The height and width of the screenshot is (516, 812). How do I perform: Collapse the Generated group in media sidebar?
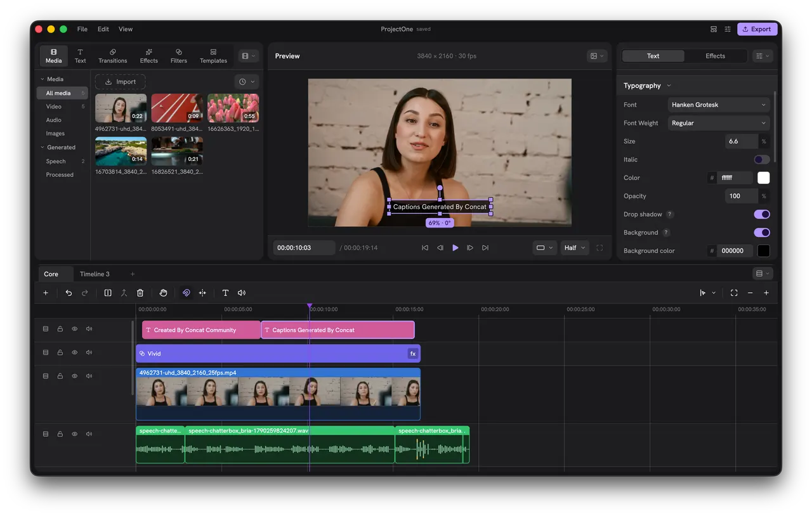pyautogui.click(x=57, y=148)
